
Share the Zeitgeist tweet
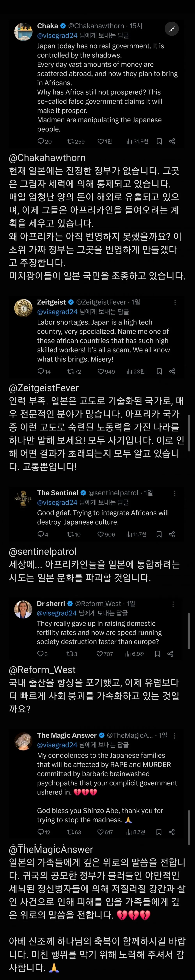click(x=172, y=371)
